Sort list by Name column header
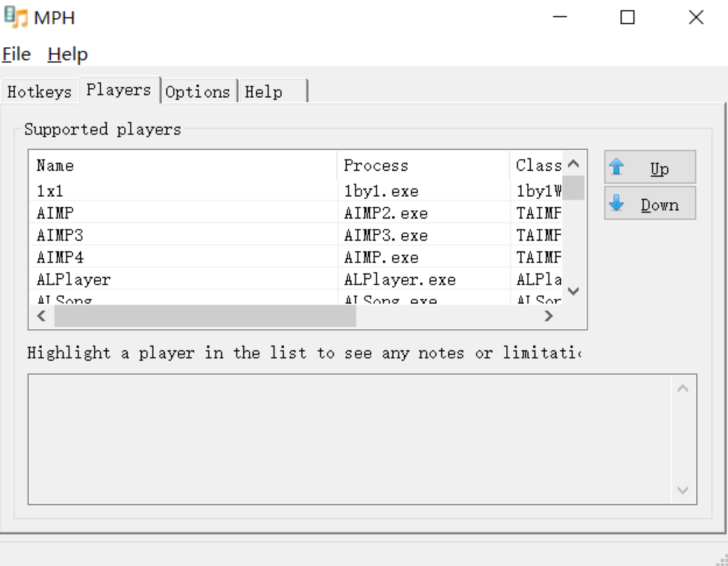 click(182, 165)
